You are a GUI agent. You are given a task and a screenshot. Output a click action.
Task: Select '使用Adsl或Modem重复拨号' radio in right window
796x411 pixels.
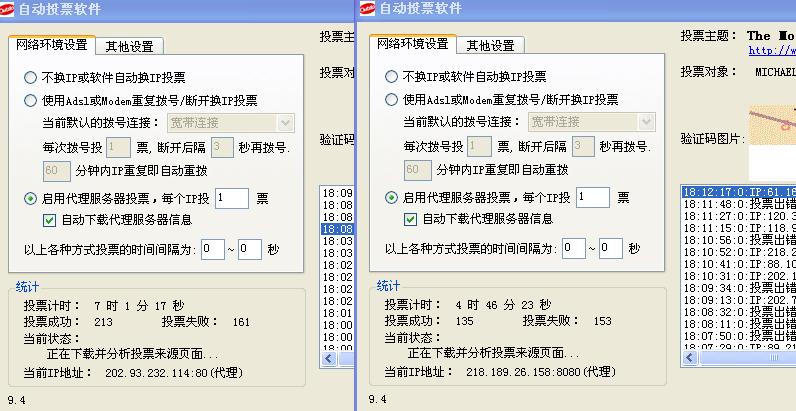tap(392, 100)
